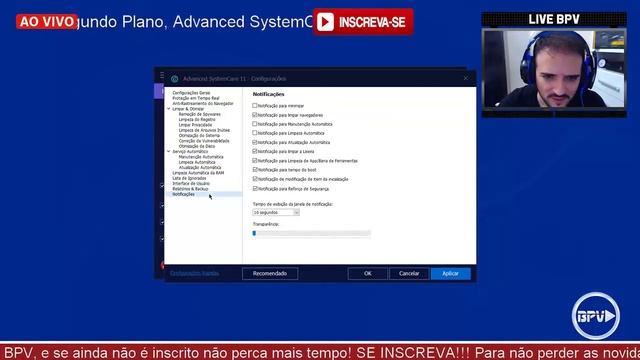The height and width of the screenshot is (360, 640).
Task: Click 'Tempo de exibição da janela de notificação' label
Action: coord(293,204)
